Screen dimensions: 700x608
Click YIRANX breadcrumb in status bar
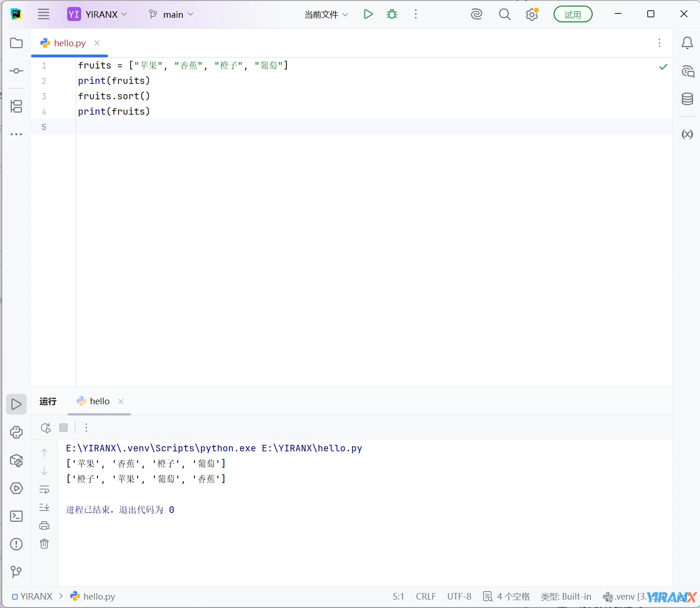tap(32, 596)
